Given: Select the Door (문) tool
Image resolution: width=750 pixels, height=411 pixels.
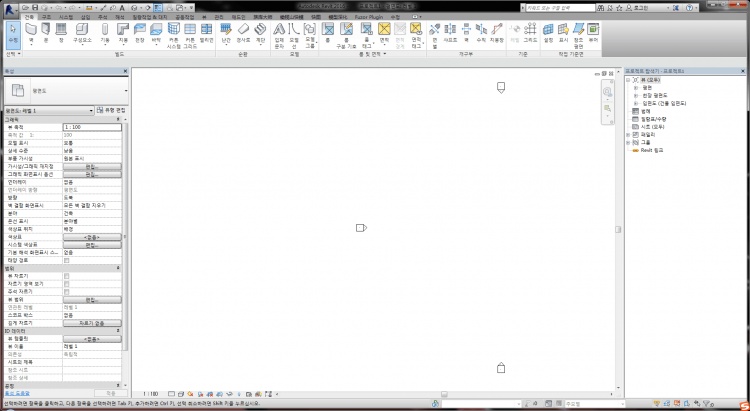Looking at the screenshot, I should pyautogui.click(x=45, y=34).
